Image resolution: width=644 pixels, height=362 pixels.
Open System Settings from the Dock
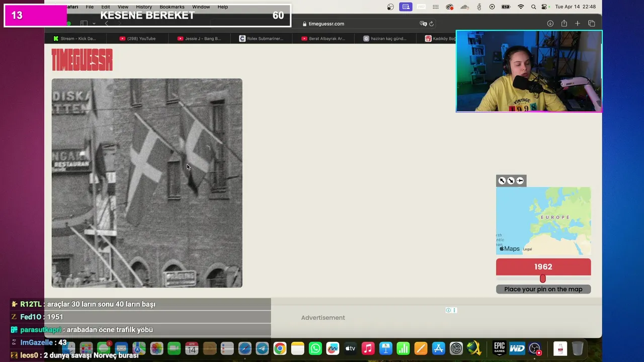pos(456,348)
